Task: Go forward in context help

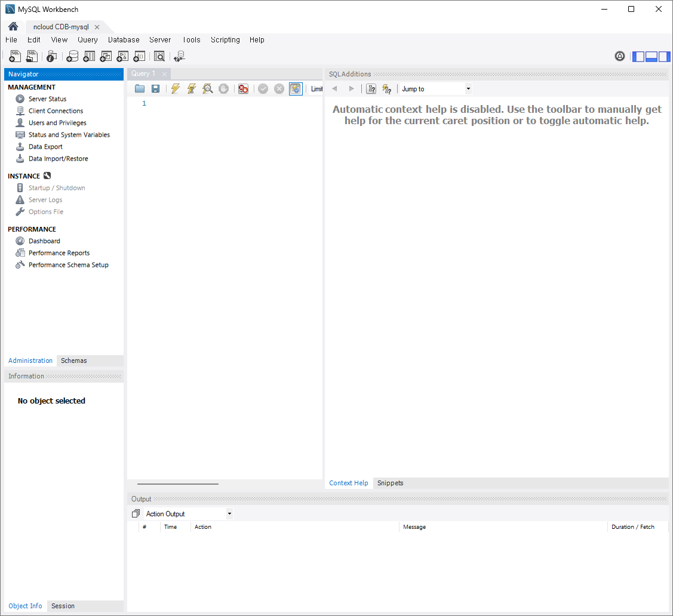Action: pyautogui.click(x=352, y=89)
